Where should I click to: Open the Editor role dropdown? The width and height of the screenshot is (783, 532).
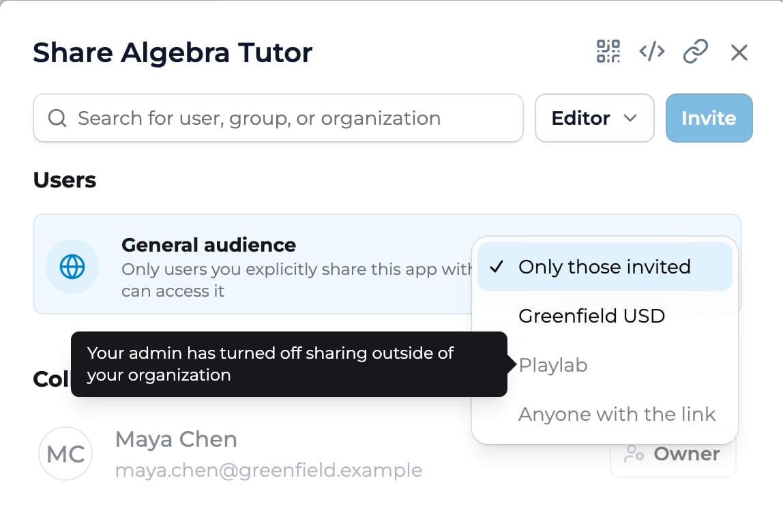[x=594, y=118]
